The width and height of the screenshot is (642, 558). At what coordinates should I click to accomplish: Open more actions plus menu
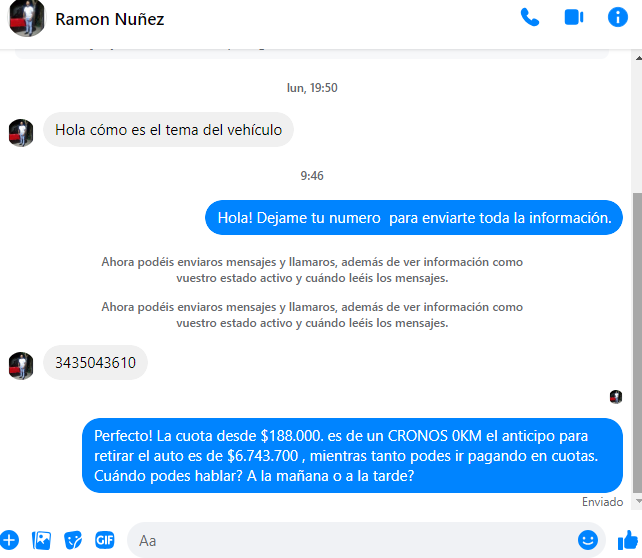pyautogui.click(x=9, y=540)
